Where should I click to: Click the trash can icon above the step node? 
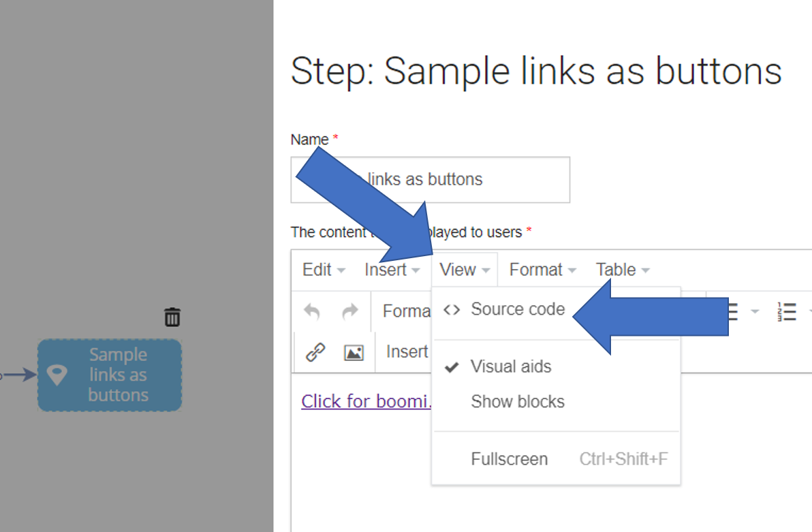[172, 317]
